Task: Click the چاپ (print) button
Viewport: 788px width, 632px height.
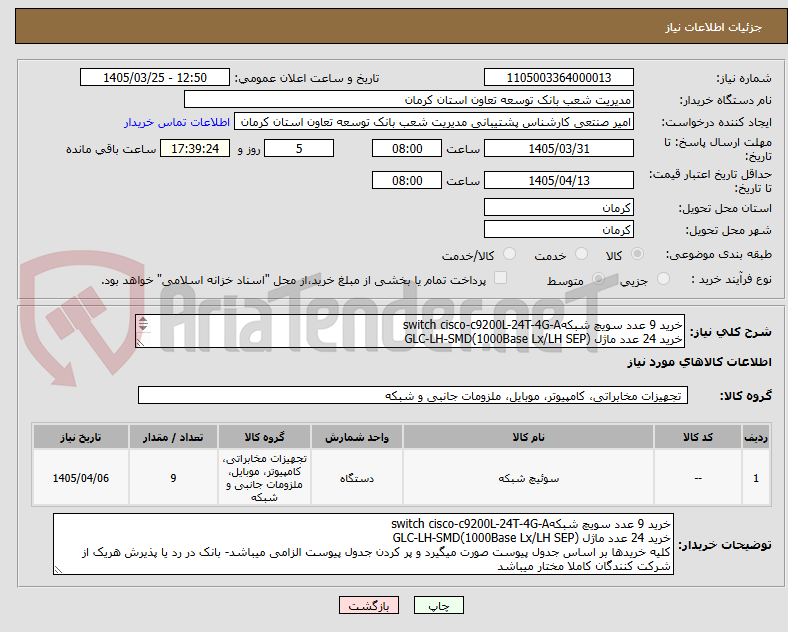Action: pos(438,605)
